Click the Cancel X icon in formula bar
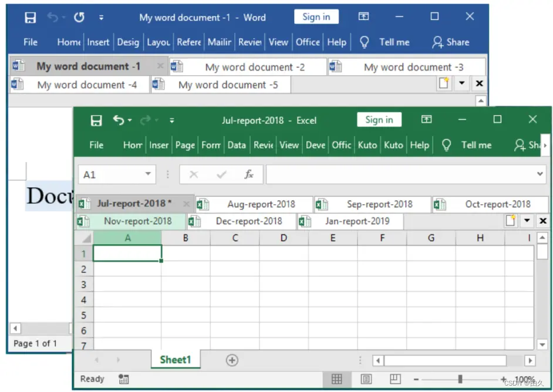Image resolution: width=553 pixels, height=392 pixels. pyautogui.click(x=194, y=174)
